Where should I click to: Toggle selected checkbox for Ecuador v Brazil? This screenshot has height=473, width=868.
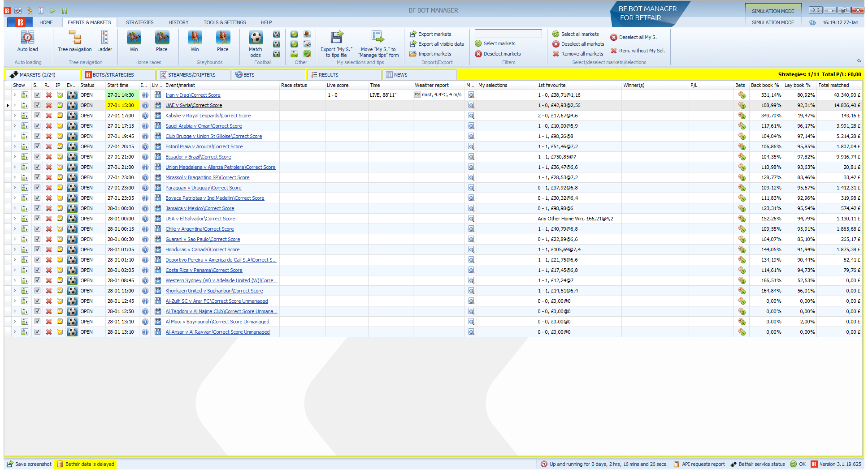pos(37,157)
